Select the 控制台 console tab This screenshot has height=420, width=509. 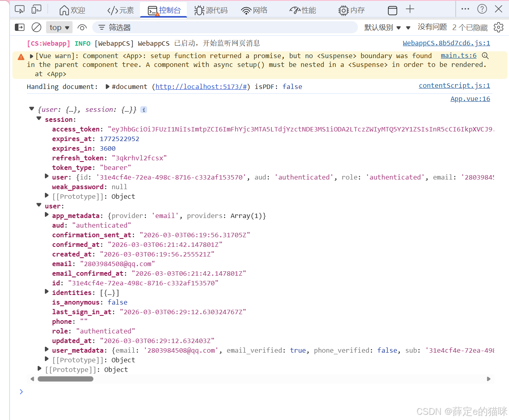coord(164,10)
